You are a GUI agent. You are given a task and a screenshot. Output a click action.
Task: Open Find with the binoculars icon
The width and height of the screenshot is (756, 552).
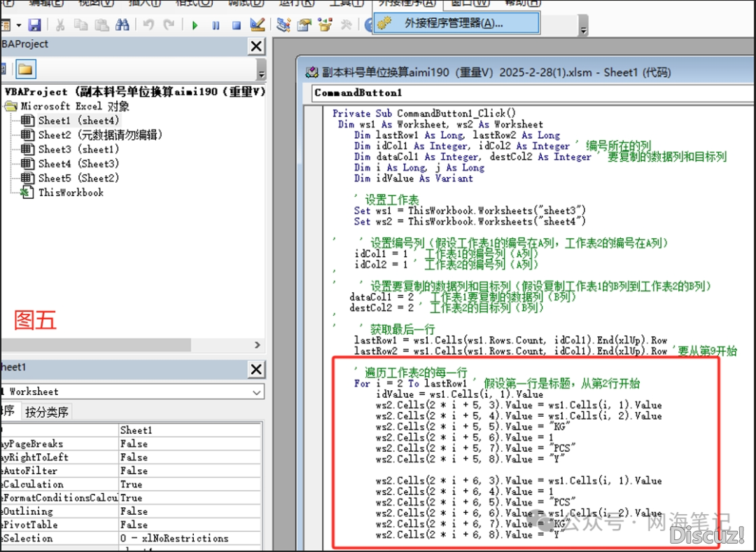122,25
